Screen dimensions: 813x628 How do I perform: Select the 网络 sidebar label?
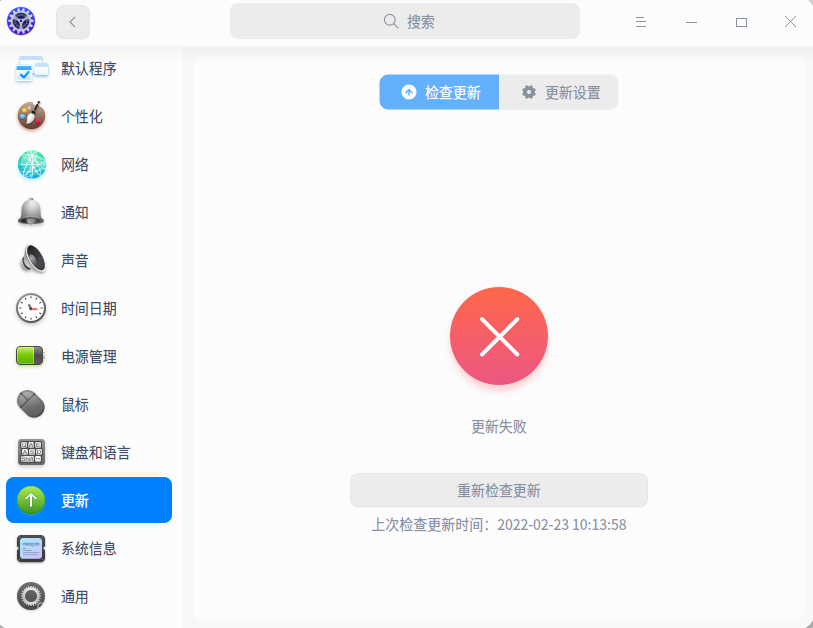coord(75,164)
